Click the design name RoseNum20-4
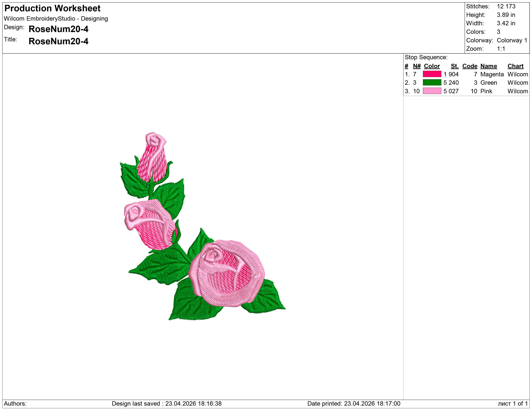The width and height of the screenshot is (532, 409). [x=58, y=29]
